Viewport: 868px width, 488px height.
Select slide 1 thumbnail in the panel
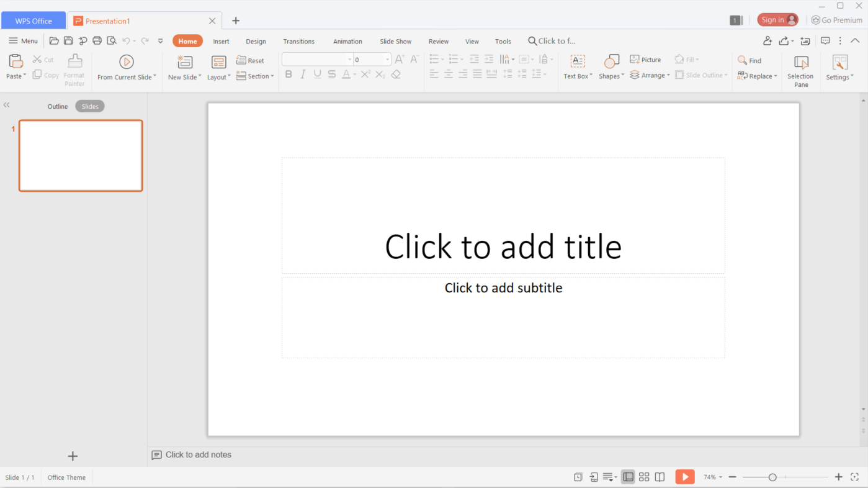pyautogui.click(x=80, y=155)
